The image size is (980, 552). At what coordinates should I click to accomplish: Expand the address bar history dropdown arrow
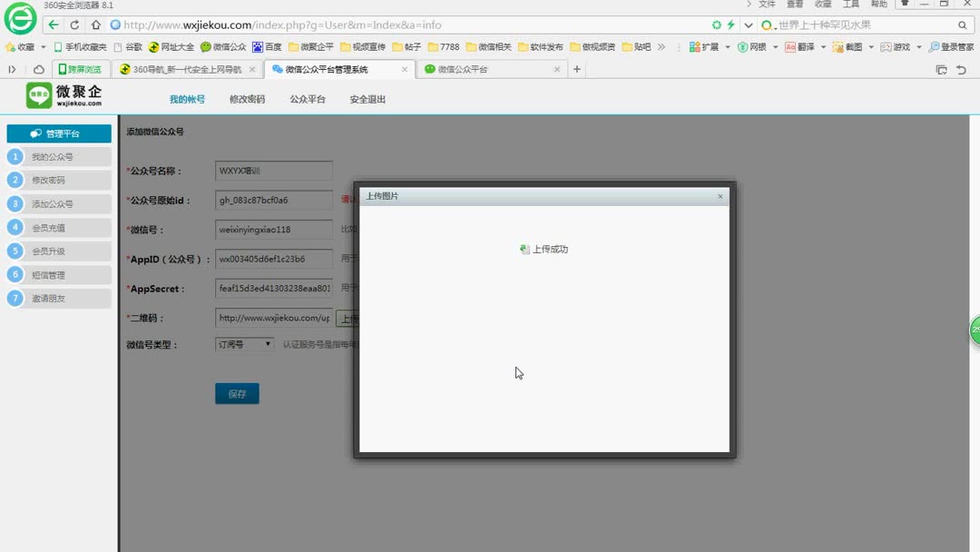tap(748, 25)
